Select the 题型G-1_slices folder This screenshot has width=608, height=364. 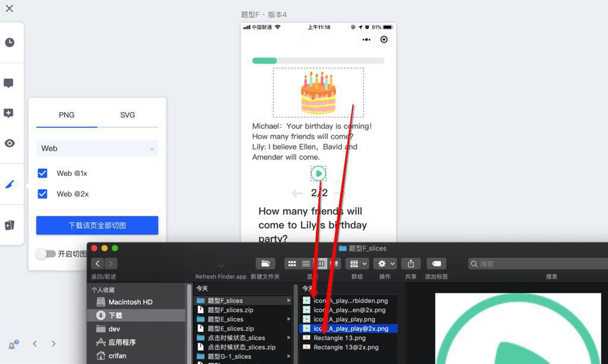click(x=243, y=356)
